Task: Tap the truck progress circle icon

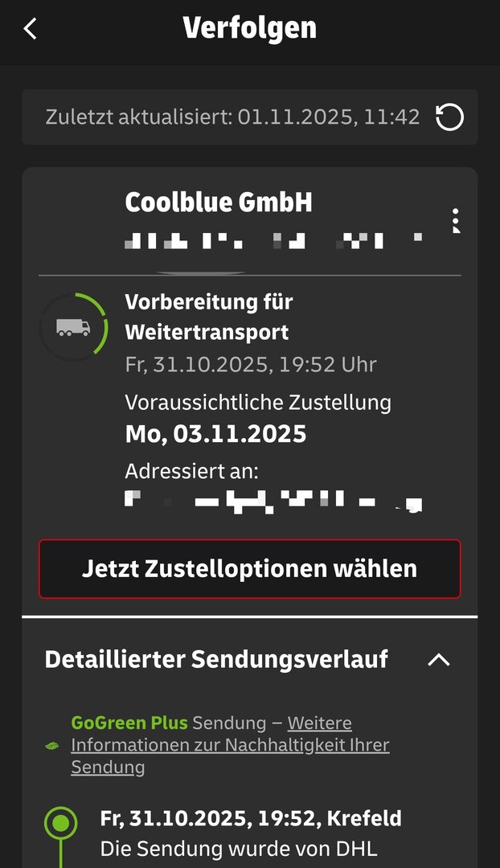Action: click(x=74, y=326)
